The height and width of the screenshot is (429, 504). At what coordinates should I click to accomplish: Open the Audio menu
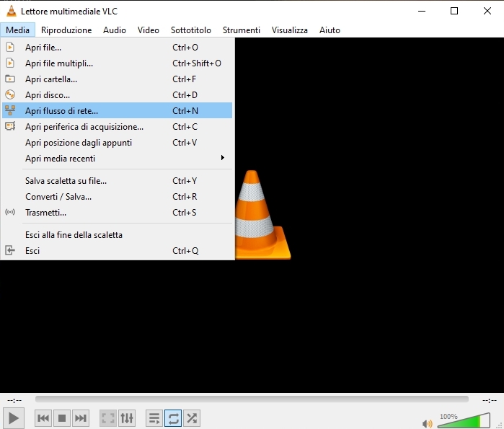tap(115, 30)
